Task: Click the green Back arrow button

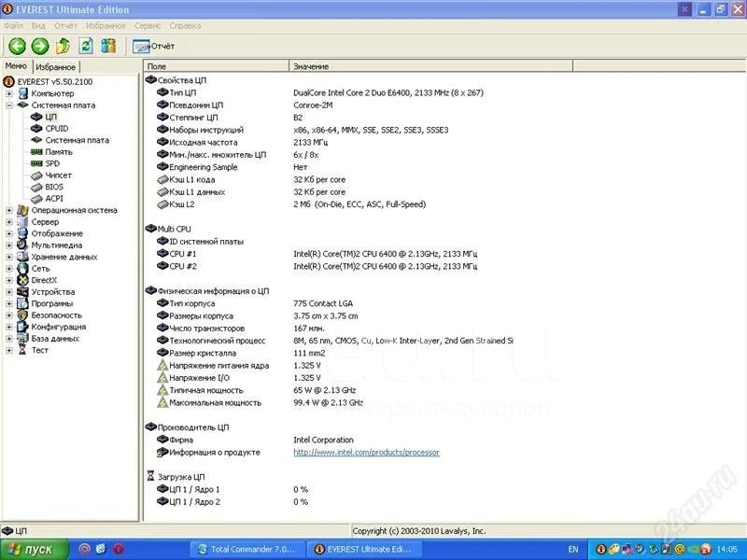Action: tap(18, 46)
